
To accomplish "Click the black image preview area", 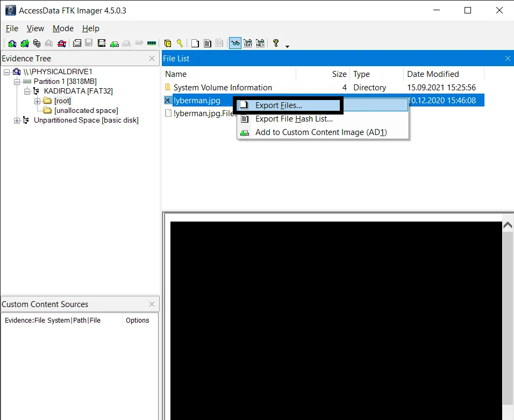I will 336,321.
